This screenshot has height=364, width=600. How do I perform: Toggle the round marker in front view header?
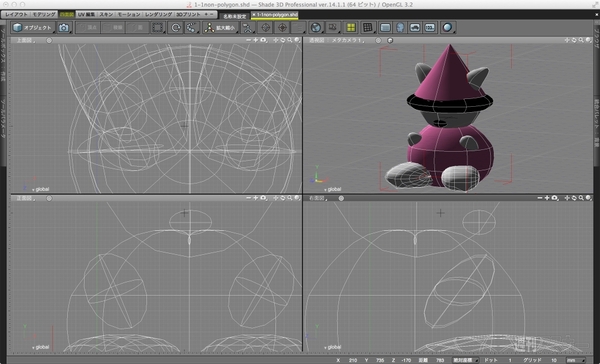point(49,199)
